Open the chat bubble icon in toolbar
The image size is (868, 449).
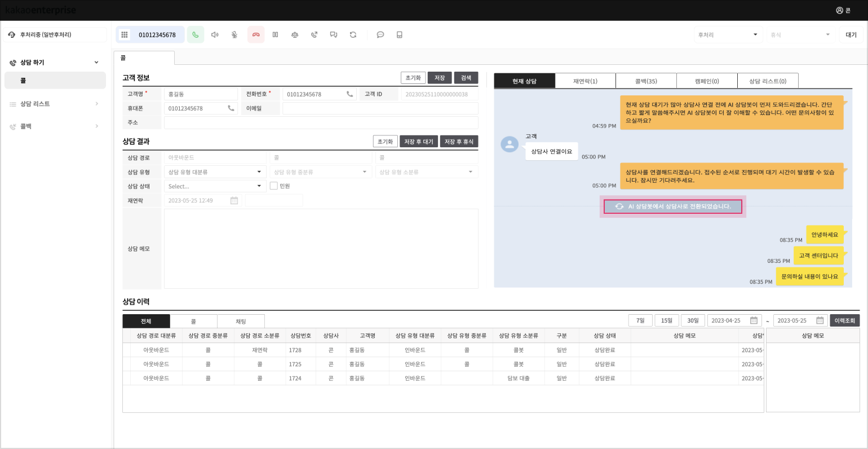[x=380, y=35]
